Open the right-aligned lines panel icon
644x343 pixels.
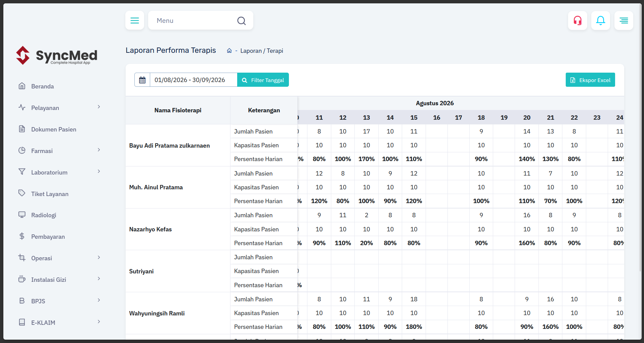coord(624,21)
